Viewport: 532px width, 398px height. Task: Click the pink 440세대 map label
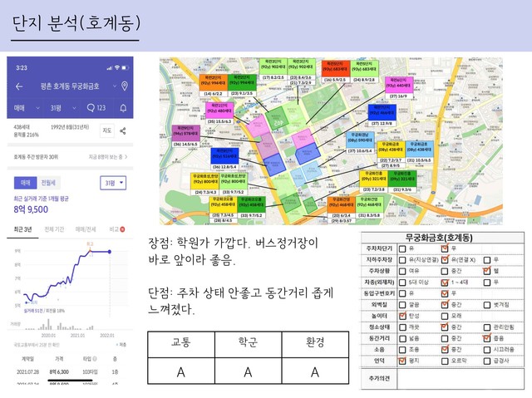[399, 85]
